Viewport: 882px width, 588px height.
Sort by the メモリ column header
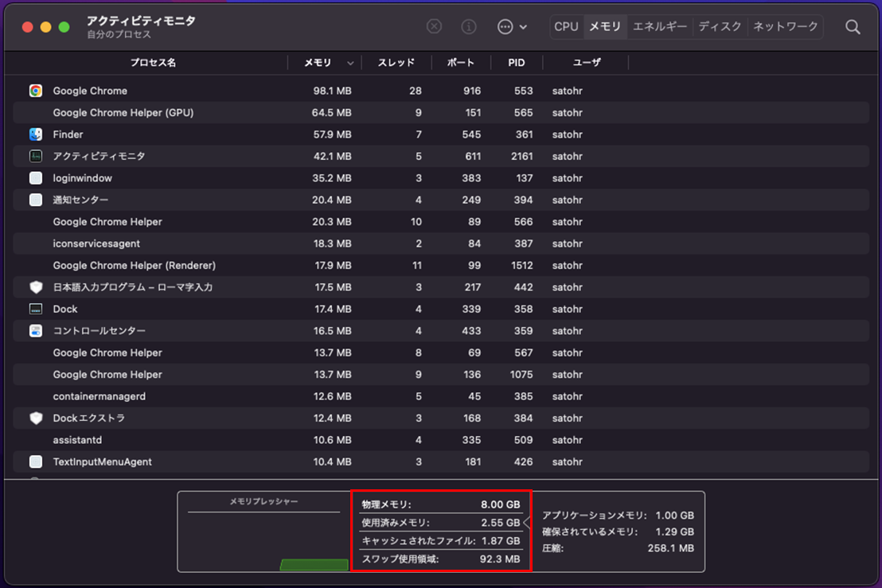(x=318, y=62)
